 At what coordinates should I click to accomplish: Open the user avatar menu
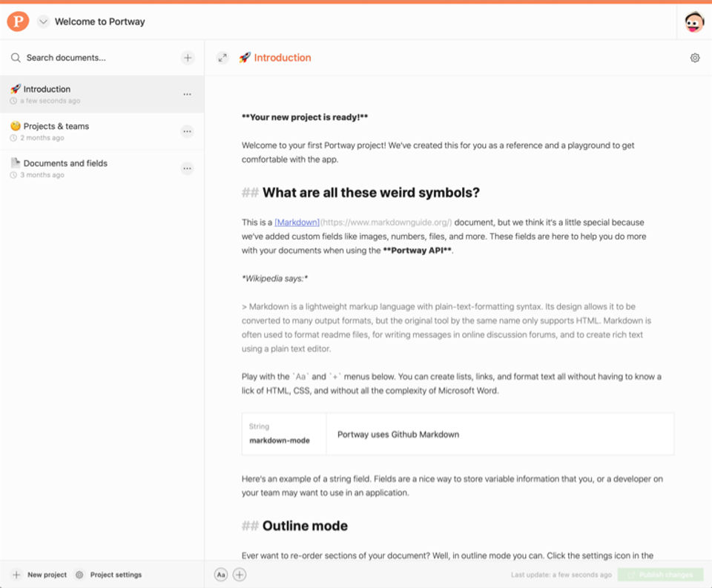coord(694,22)
